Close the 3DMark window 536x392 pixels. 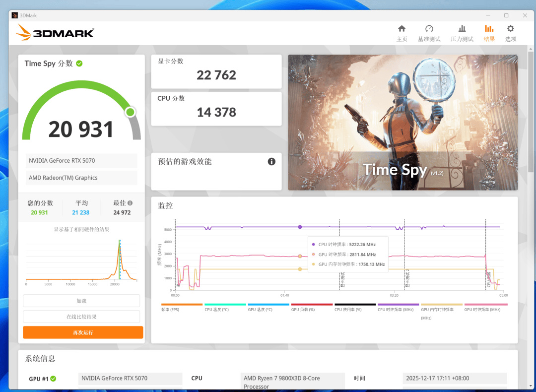tap(525, 15)
